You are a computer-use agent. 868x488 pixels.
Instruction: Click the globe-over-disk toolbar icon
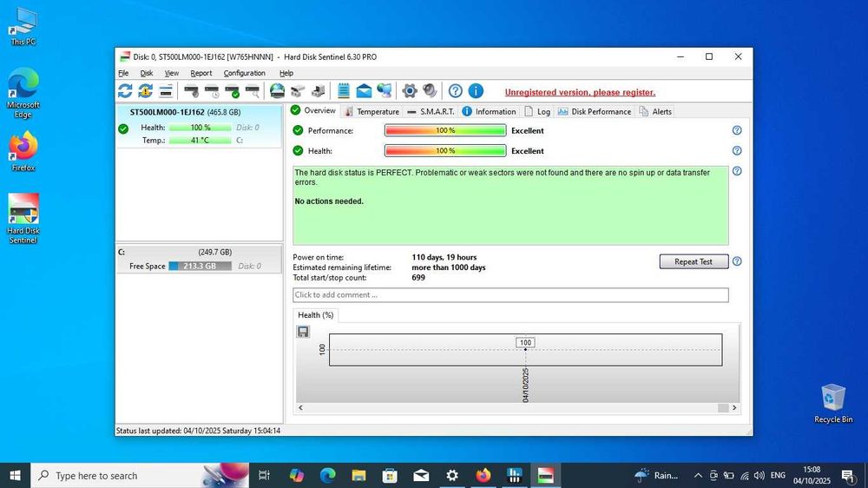278,91
